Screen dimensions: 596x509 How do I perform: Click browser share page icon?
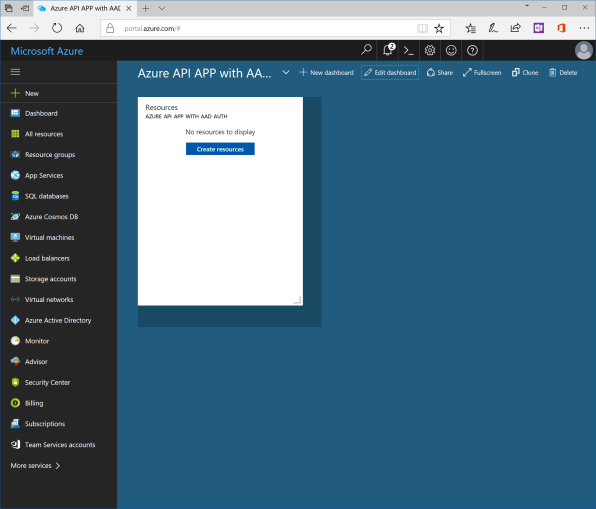tap(515, 28)
